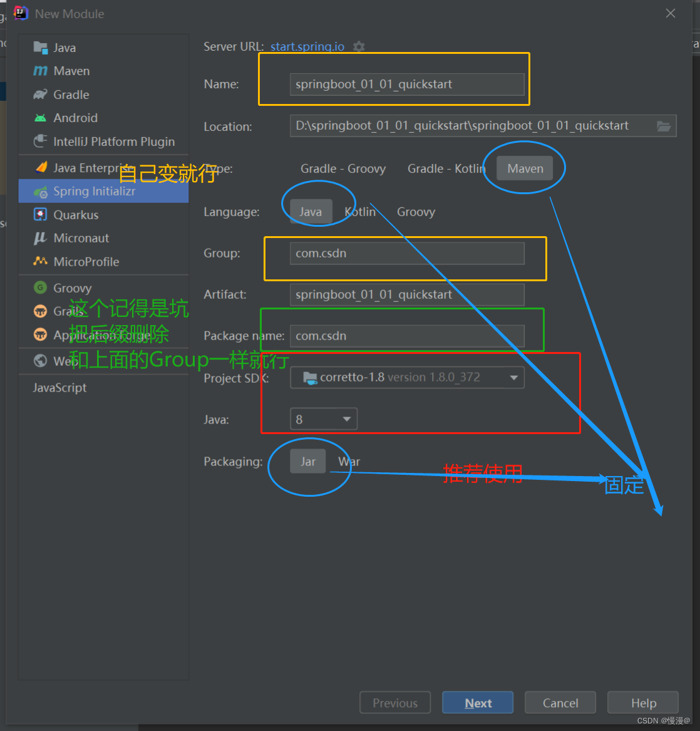Select Android in the module list
Image resolution: width=700 pixels, height=731 pixels.
point(103,118)
